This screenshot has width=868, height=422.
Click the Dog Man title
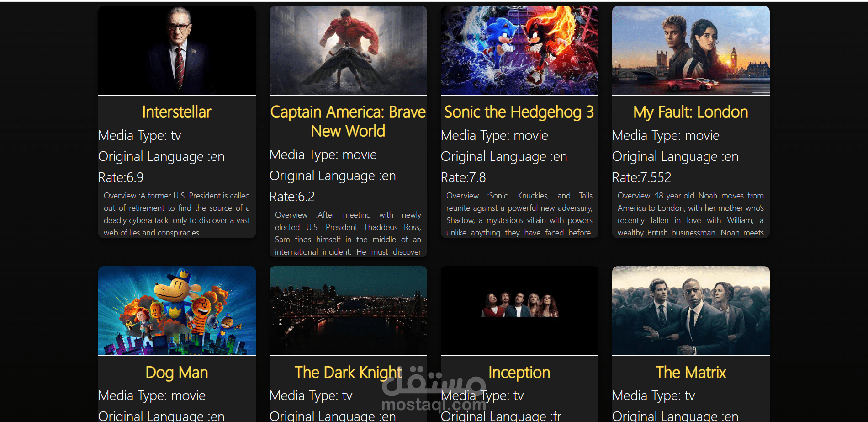(x=177, y=373)
